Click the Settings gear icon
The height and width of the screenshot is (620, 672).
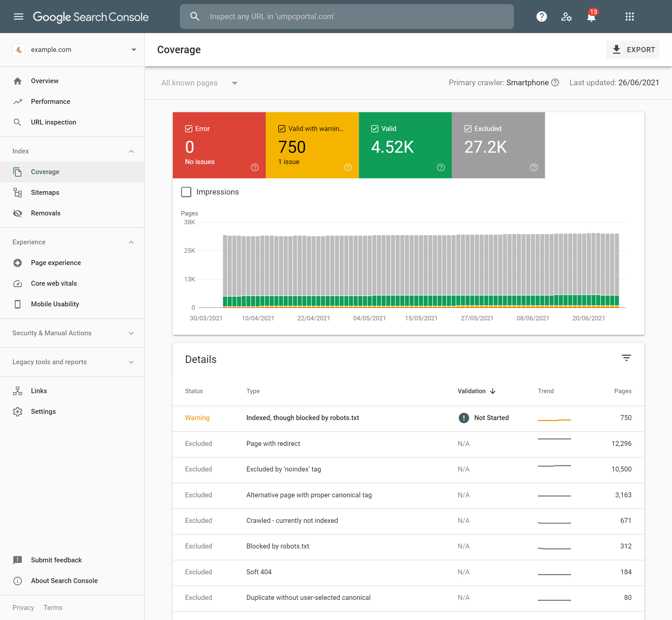pos(18,412)
